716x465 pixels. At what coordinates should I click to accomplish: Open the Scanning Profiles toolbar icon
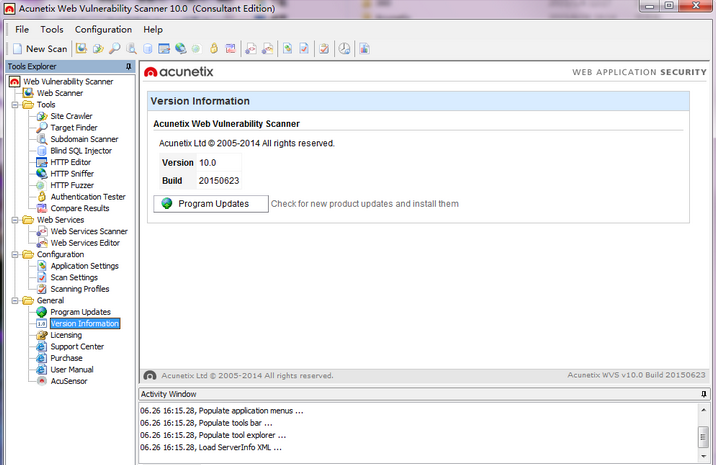coord(324,48)
